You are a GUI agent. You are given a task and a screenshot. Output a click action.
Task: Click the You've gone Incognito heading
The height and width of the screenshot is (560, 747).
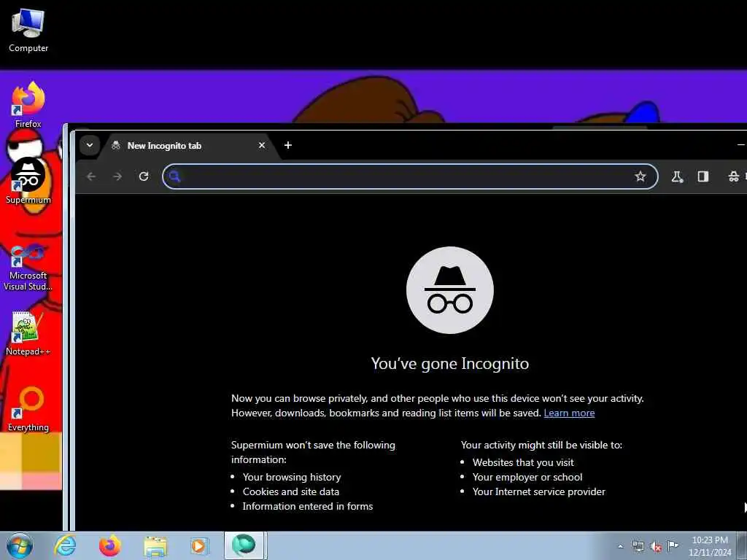(x=449, y=363)
